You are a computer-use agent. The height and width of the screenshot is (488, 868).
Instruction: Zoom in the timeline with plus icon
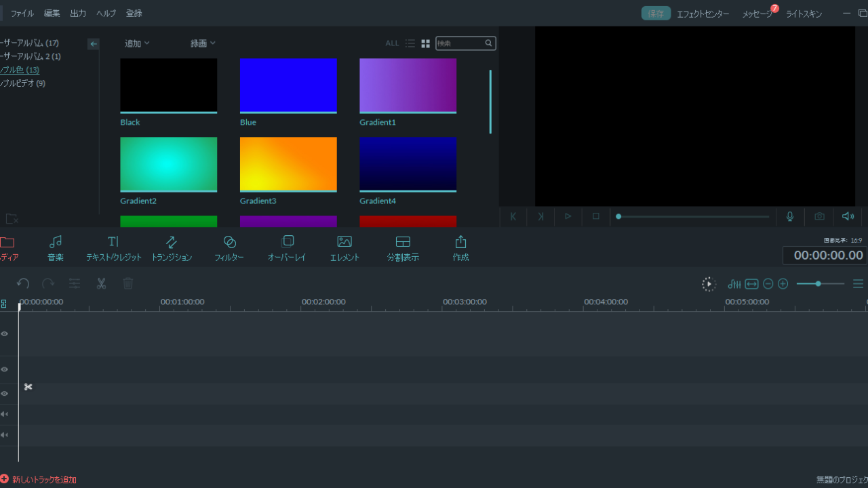pyautogui.click(x=783, y=284)
